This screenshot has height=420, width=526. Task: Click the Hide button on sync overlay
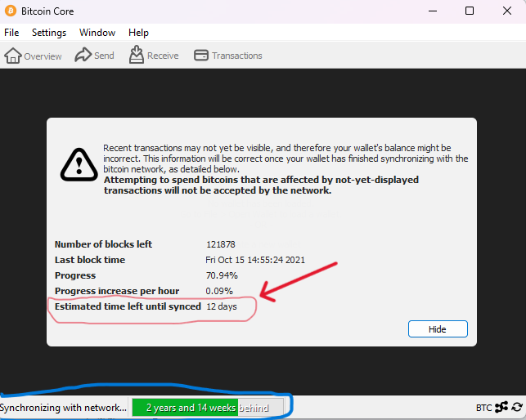[438, 328]
